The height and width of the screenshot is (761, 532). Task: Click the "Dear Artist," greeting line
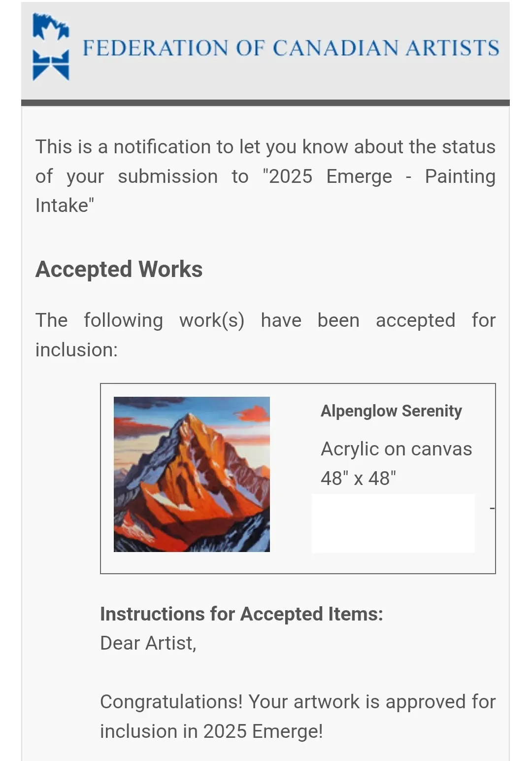(x=148, y=643)
